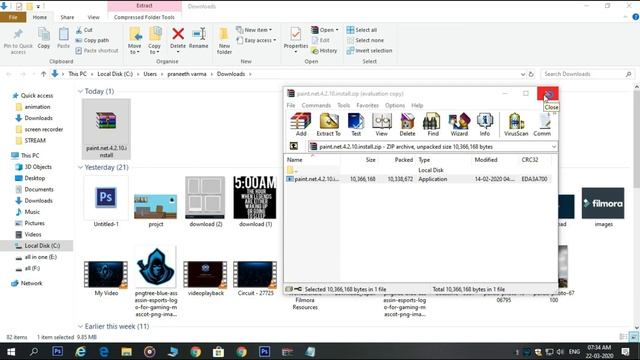Click the red Delete icon in Explorer ribbon
This screenshot has height=360, width=640.
pos(178,34)
